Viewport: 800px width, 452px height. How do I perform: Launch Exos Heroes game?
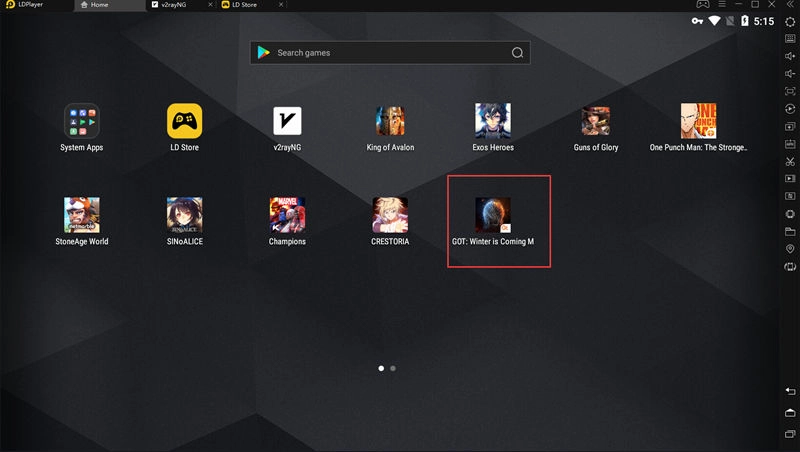492,121
